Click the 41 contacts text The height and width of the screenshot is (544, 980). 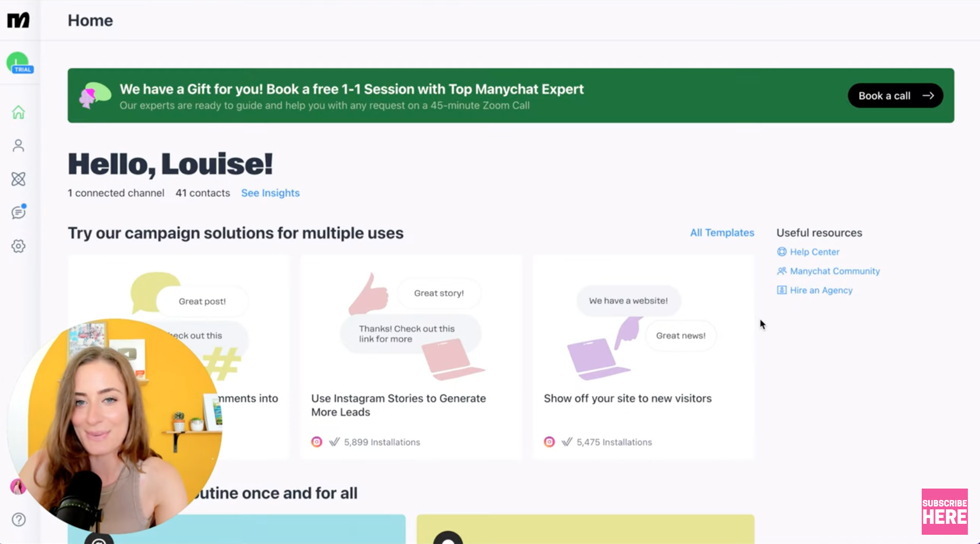coord(203,193)
